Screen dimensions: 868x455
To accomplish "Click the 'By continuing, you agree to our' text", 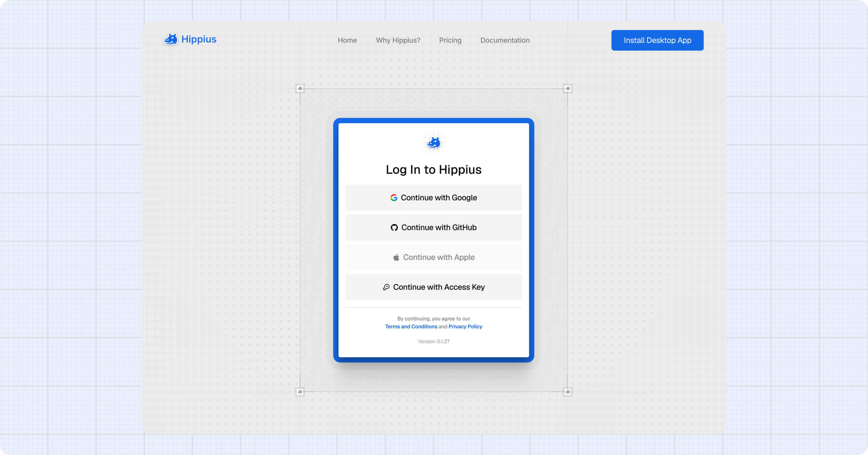I will tap(433, 319).
